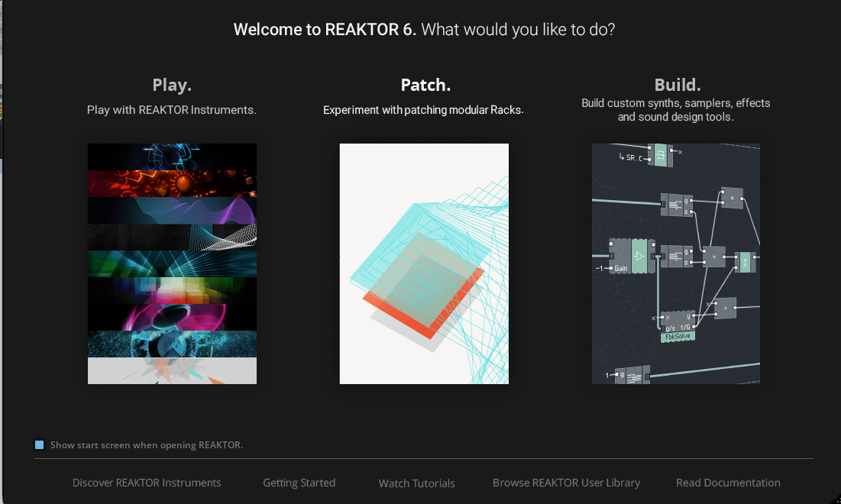
Task: Uncheck Show start screen when opening REAKTOR
Action: [39, 444]
